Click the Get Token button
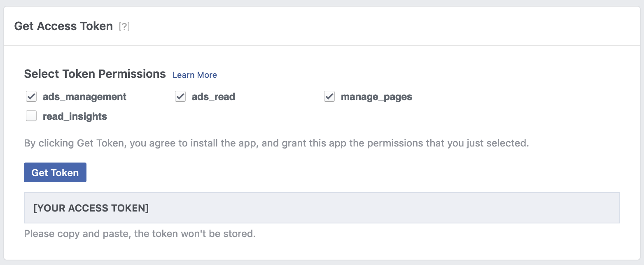 [x=55, y=172]
